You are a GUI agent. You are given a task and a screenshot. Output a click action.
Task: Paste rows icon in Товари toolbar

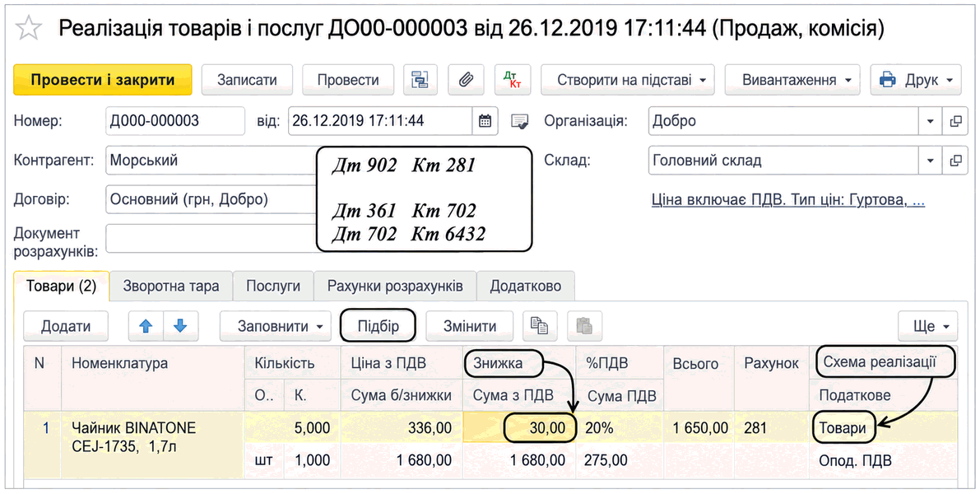[584, 326]
